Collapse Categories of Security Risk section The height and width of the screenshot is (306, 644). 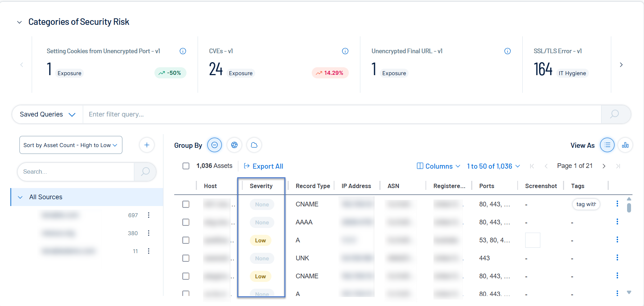tap(19, 22)
